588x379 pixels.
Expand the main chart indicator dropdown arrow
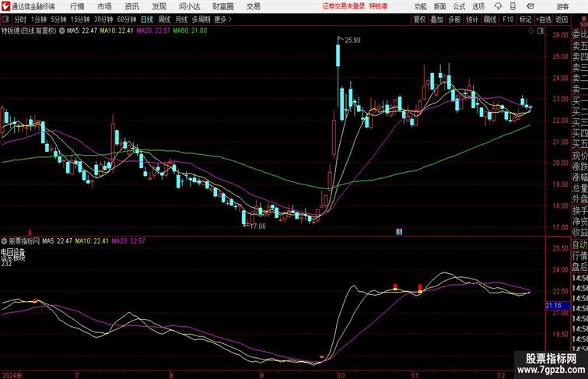[62, 31]
